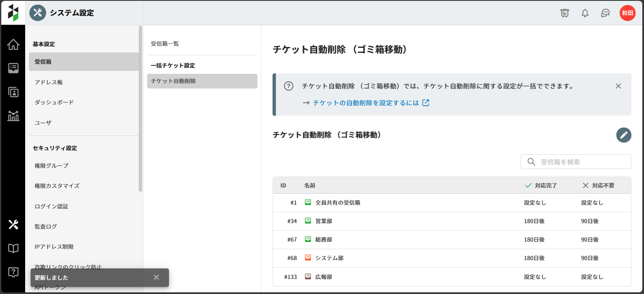Viewport: 644px width, 294px height.
Task: Dismiss the 更新しました toast notification
Action: tap(156, 277)
